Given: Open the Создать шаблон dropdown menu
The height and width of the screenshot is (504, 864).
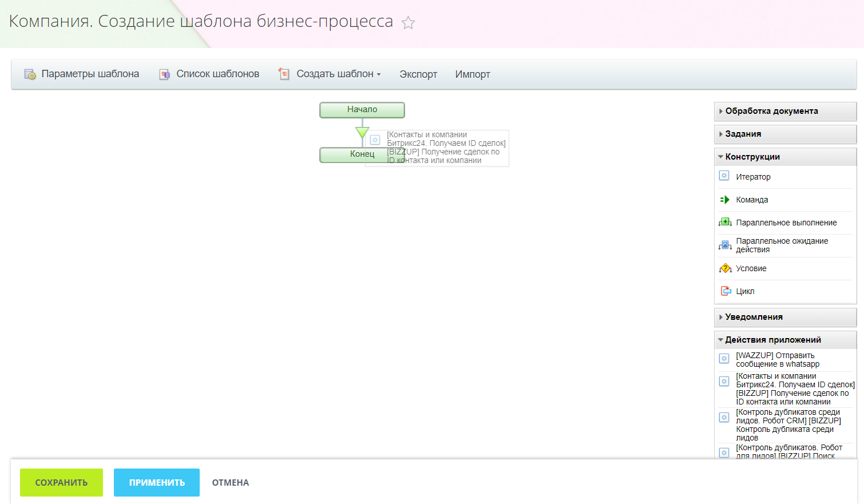Looking at the screenshot, I should [338, 74].
